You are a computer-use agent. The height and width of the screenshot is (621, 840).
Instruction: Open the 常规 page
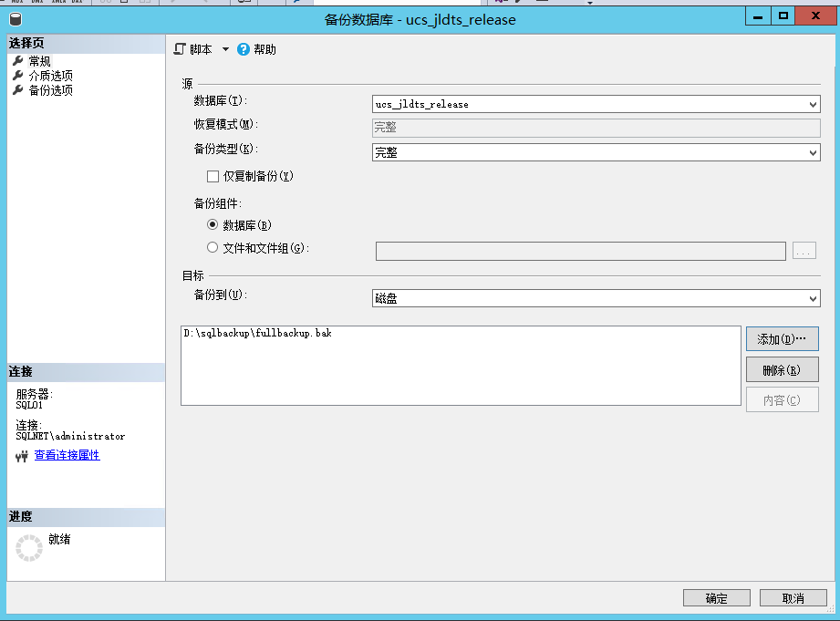(39, 61)
